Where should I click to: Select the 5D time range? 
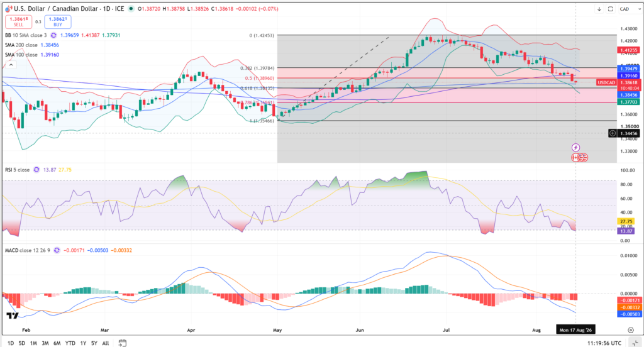pyautogui.click(x=22, y=343)
